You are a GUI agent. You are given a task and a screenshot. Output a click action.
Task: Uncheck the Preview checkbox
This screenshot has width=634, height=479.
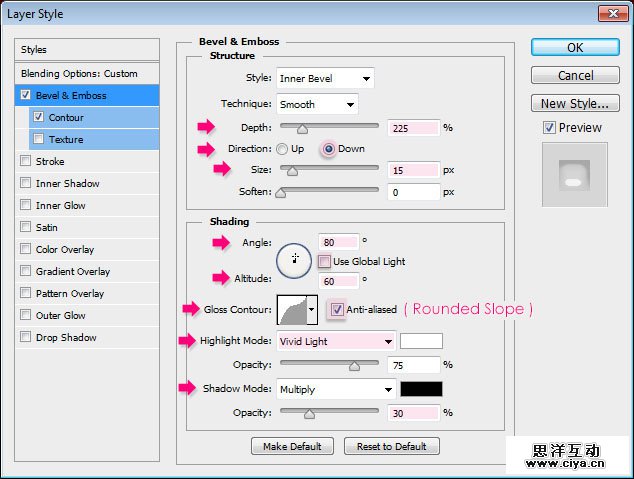click(549, 127)
